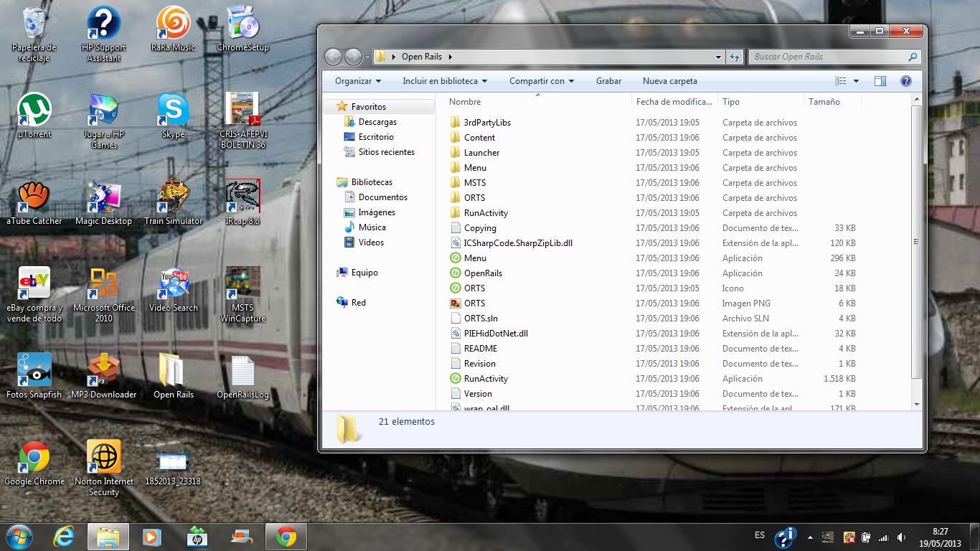Expand the Organizar dropdown menu
Screen dimensions: 980x551
point(358,81)
